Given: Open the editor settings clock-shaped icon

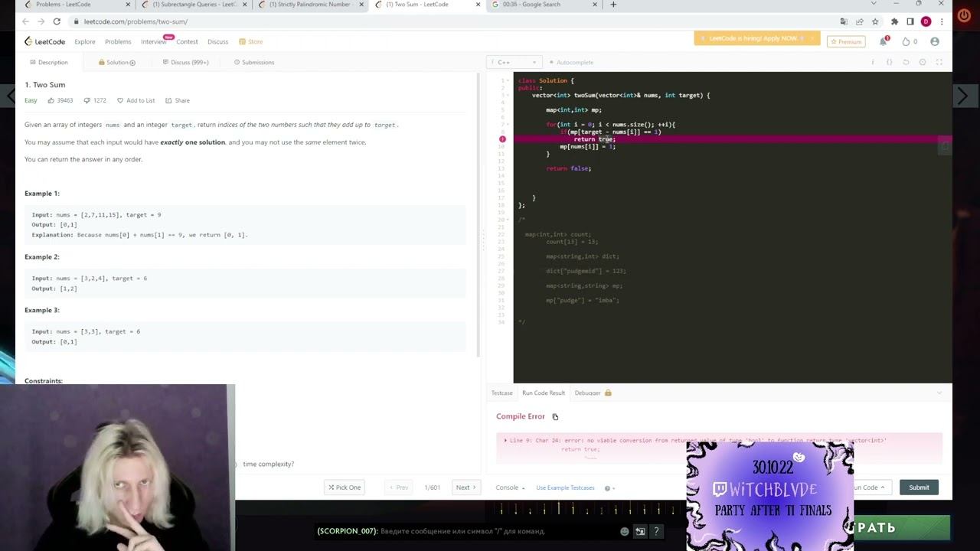Looking at the screenshot, I should click(x=923, y=62).
